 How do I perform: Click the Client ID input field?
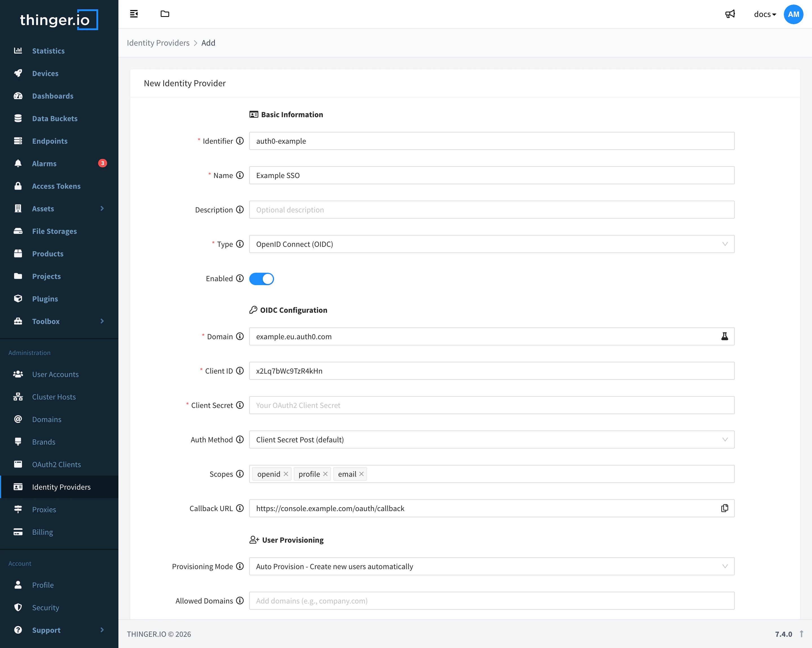click(491, 371)
